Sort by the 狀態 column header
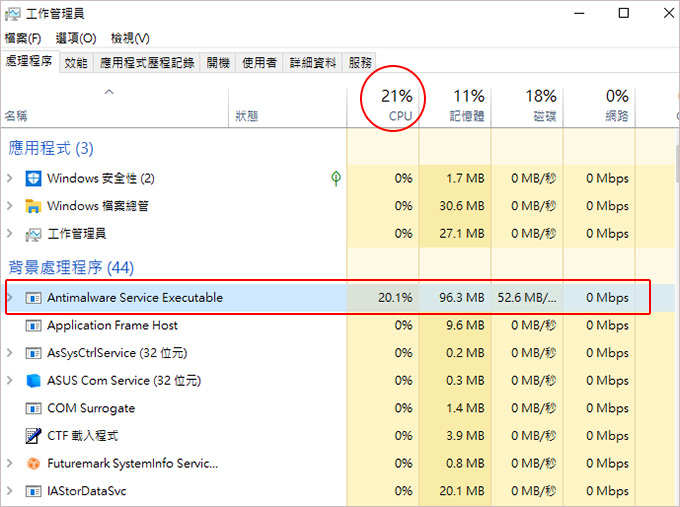Screen dimensions: 680x507 (288, 107)
